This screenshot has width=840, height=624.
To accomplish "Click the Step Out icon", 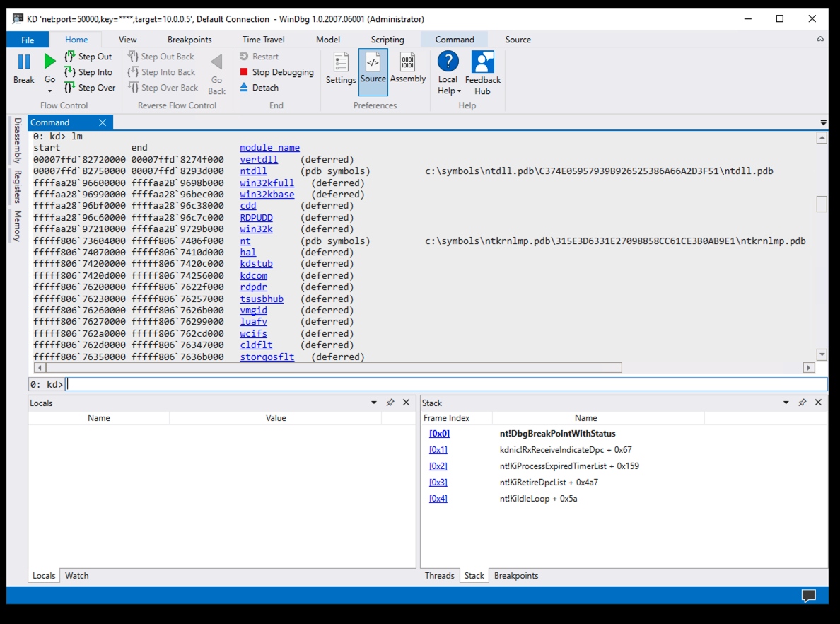I will coord(70,57).
